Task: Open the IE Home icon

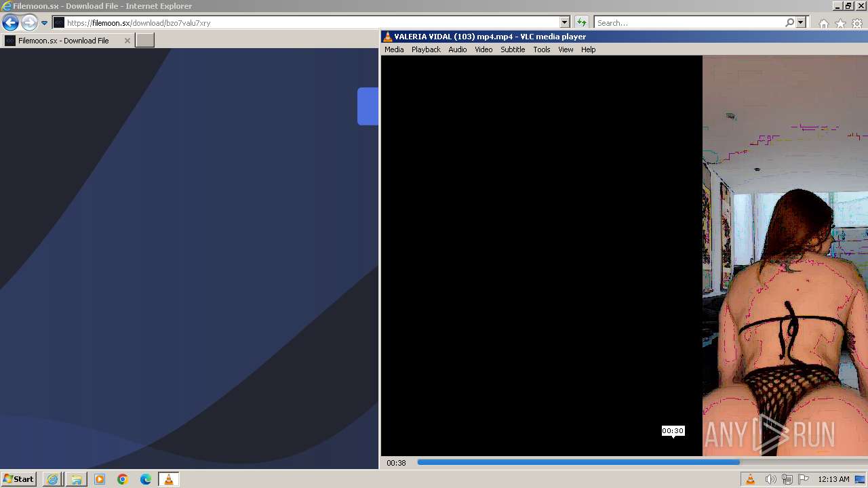Action: pyautogui.click(x=823, y=23)
